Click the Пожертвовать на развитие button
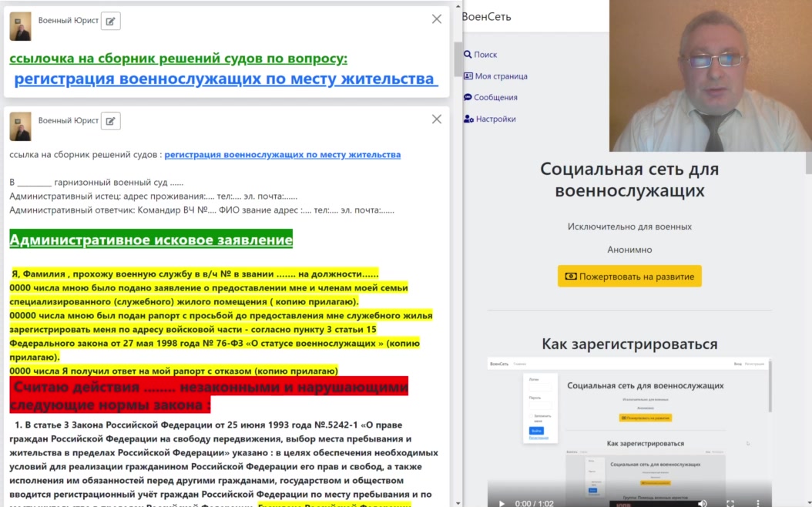The width and height of the screenshot is (812, 507). coord(629,276)
